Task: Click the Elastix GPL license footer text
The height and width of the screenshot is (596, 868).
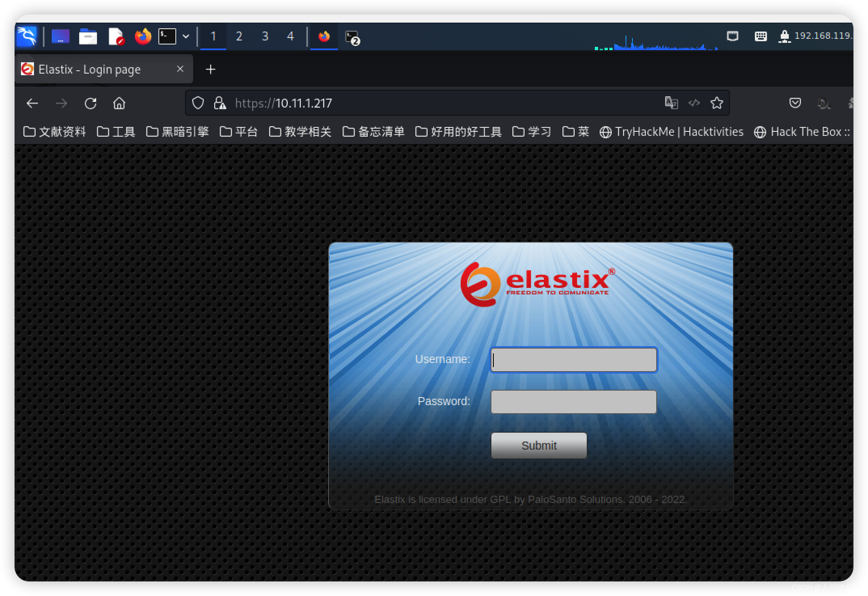Action: tap(531, 500)
